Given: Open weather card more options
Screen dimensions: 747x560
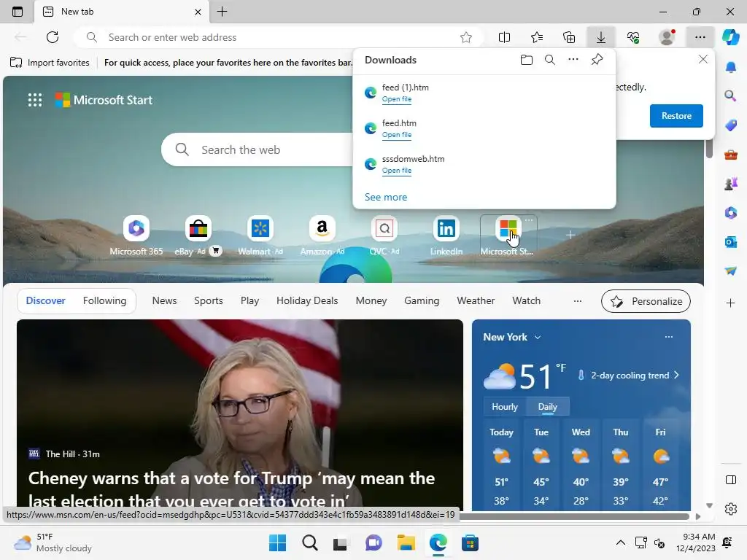Looking at the screenshot, I should point(669,337).
